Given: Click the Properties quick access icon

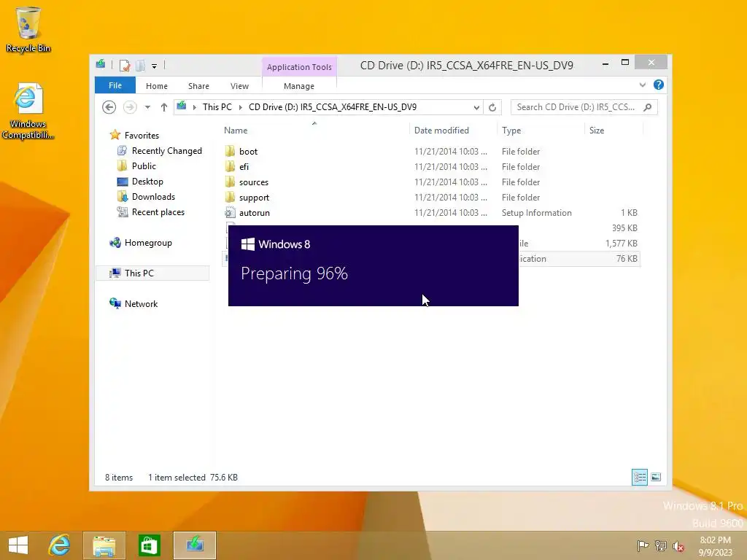Looking at the screenshot, I should coord(125,66).
